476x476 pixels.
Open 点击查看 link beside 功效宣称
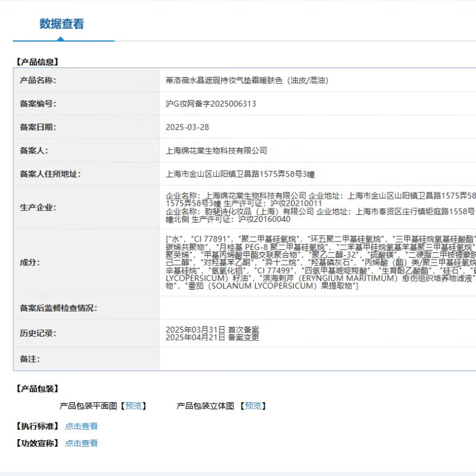(x=82, y=443)
